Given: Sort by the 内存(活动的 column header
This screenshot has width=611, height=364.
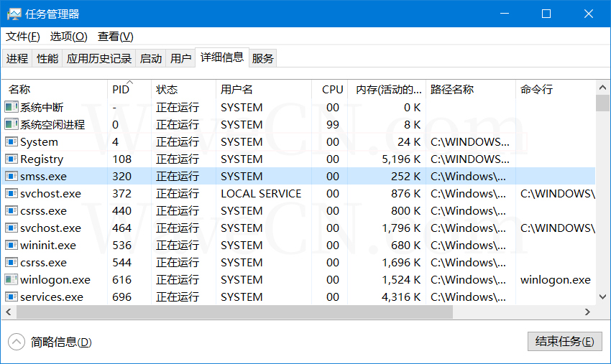Looking at the screenshot, I should tap(387, 89).
